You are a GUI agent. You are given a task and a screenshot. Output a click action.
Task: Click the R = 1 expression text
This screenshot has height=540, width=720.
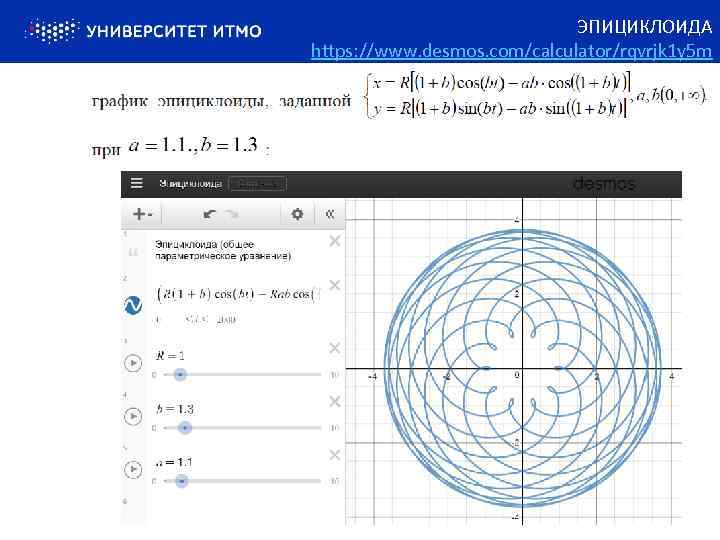170,355
